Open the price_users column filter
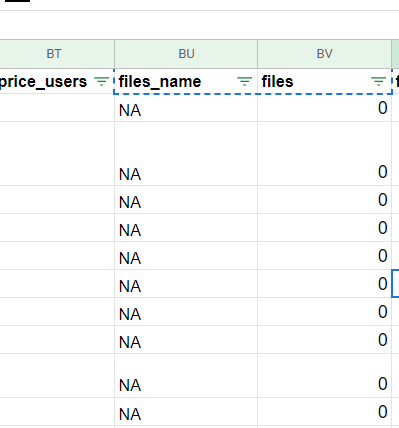This screenshot has height=428, width=399. tap(101, 81)
